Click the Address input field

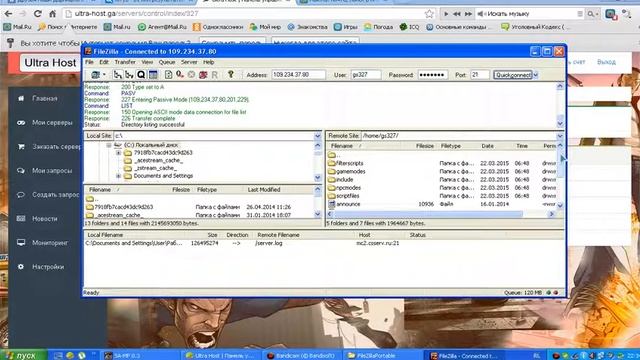[298, 75]
